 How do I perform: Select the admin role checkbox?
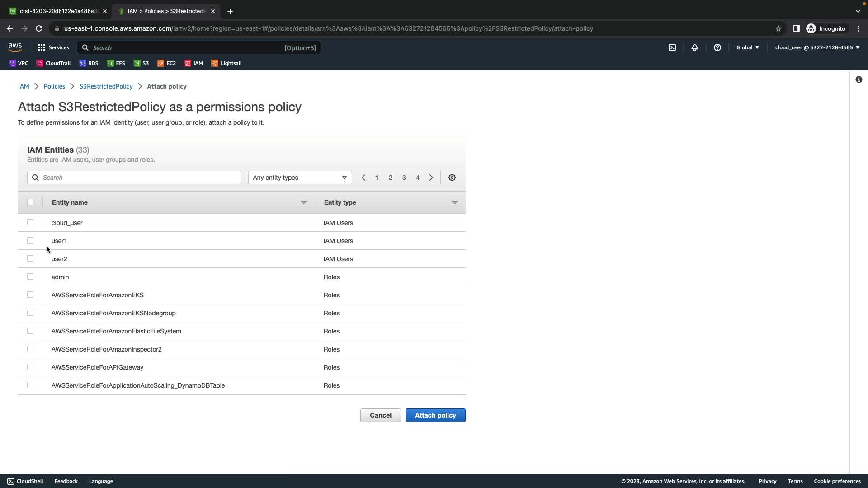point(30,277)
